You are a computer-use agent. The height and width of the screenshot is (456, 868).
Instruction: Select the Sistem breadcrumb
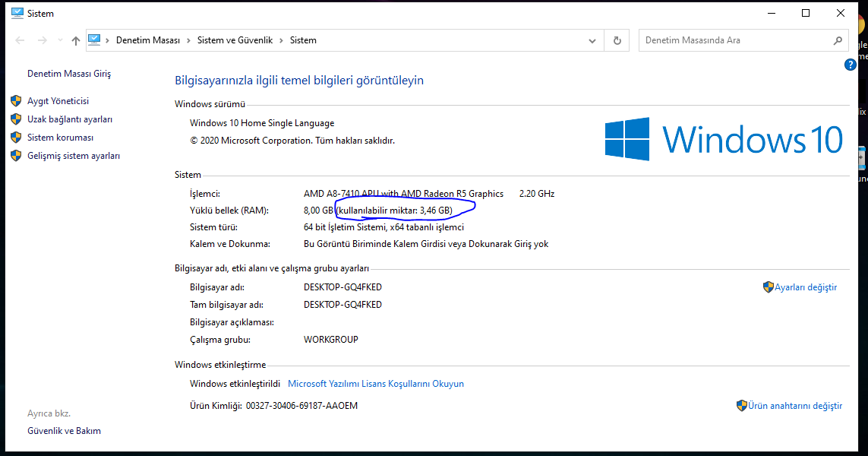tap(303, 40)
